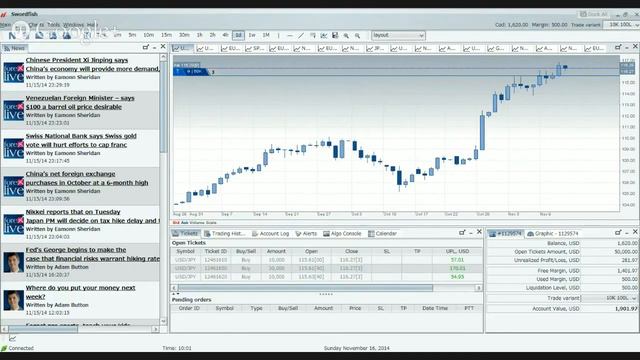This screenshot has width=640, height=360.
Task: Click the pop-out icon of the Tickets panel
Action: [462, 232]
